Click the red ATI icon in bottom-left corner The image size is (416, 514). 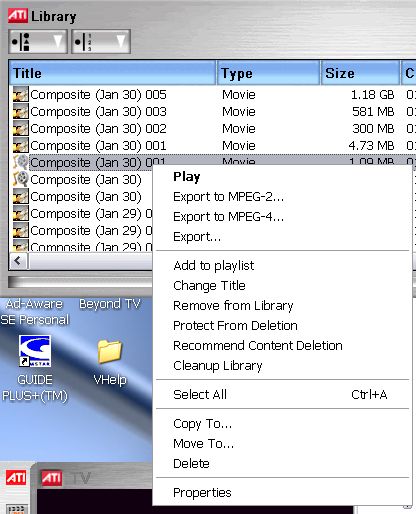click(16, 478)
